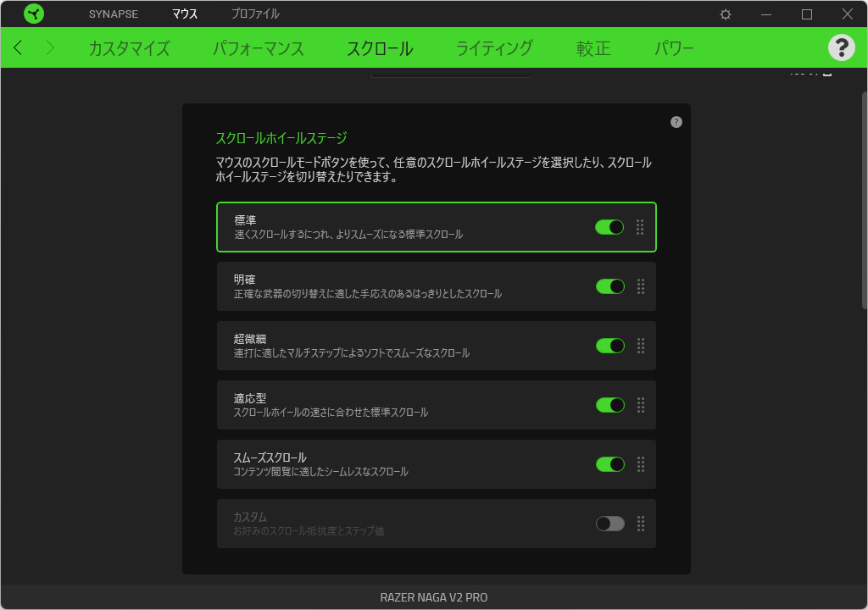Screen dimensions: 868x610
Task: Click RAZER NAGA V2 PRO device label
Action: 433,597
